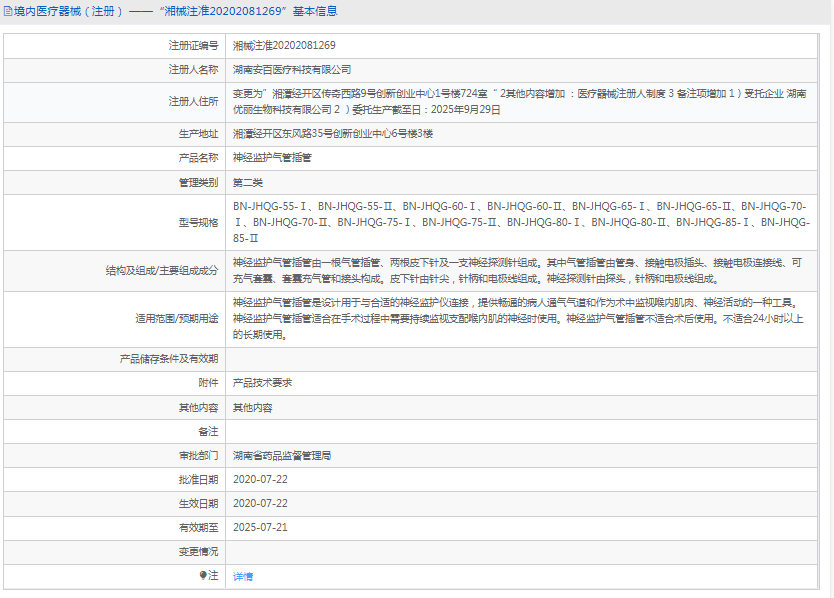
Task: Click the lightbulb icon next to 注
Action: tap(203, 575)
